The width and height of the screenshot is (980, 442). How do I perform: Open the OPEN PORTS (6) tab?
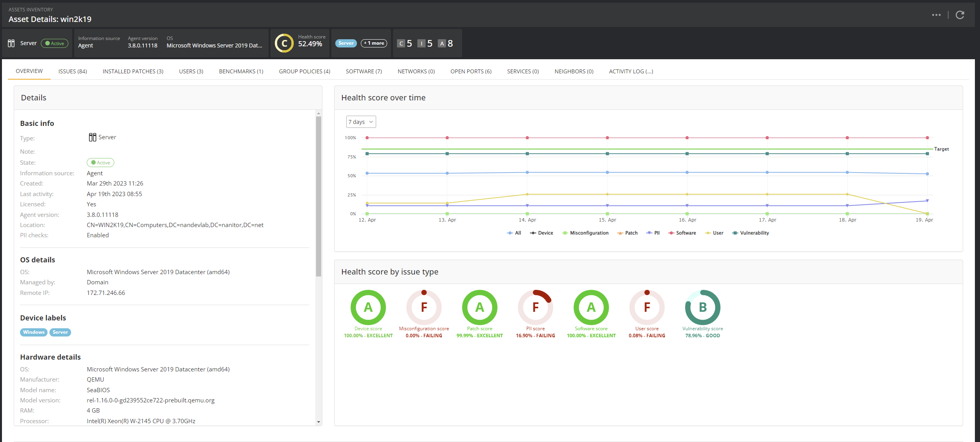pos(471,71)
